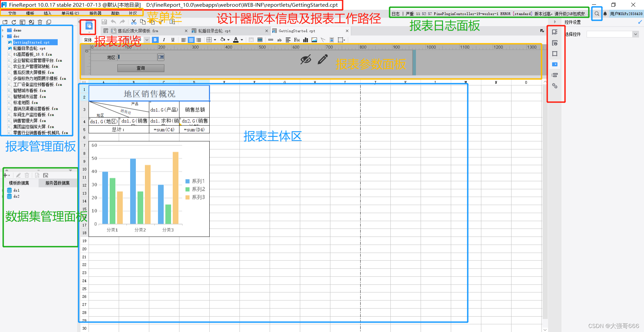
Task: Edit parameter panel with pencil icon
Action: click(x=323, y=60)
